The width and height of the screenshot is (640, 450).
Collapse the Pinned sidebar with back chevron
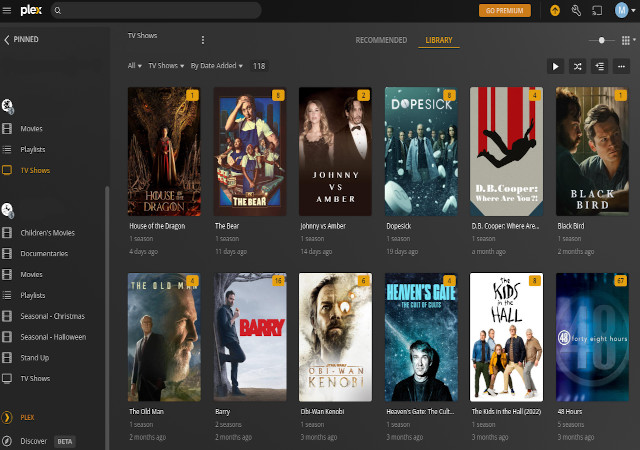pyautogui.click(x=7, y=40)
